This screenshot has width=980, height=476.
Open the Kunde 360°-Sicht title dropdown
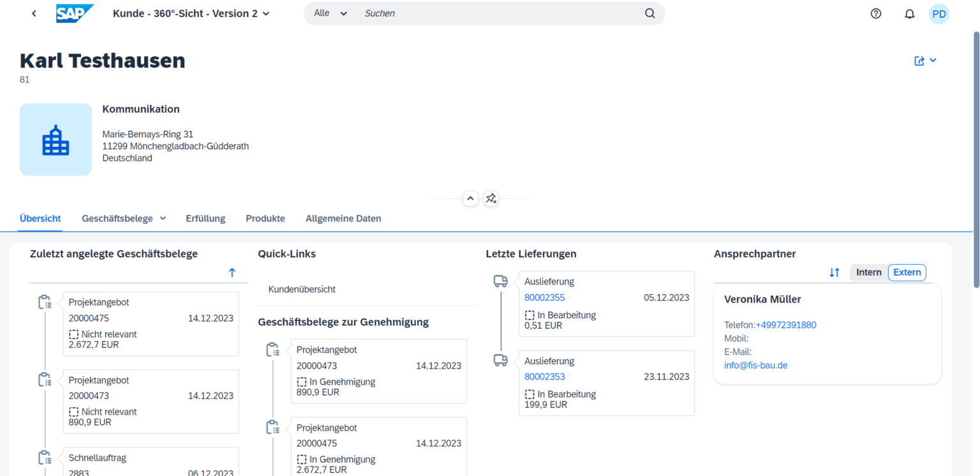191,13
